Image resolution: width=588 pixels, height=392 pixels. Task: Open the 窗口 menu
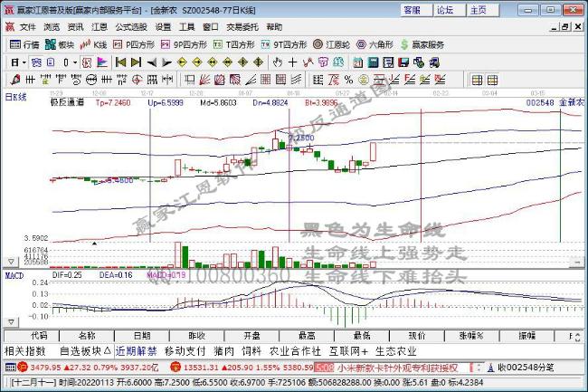click(211, 27)
